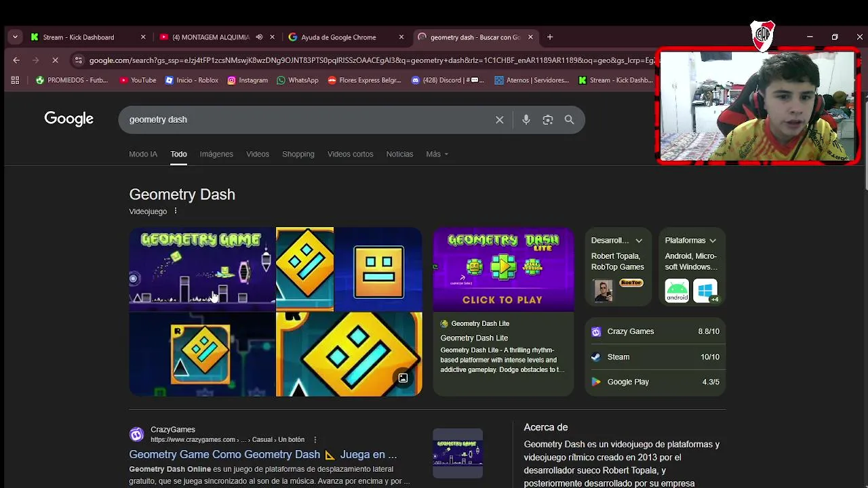Image resolution: width=868 pixels, height=488 pixels.
Task: Expand the Más search filters dropdown
Action: (x=437, y=154)
